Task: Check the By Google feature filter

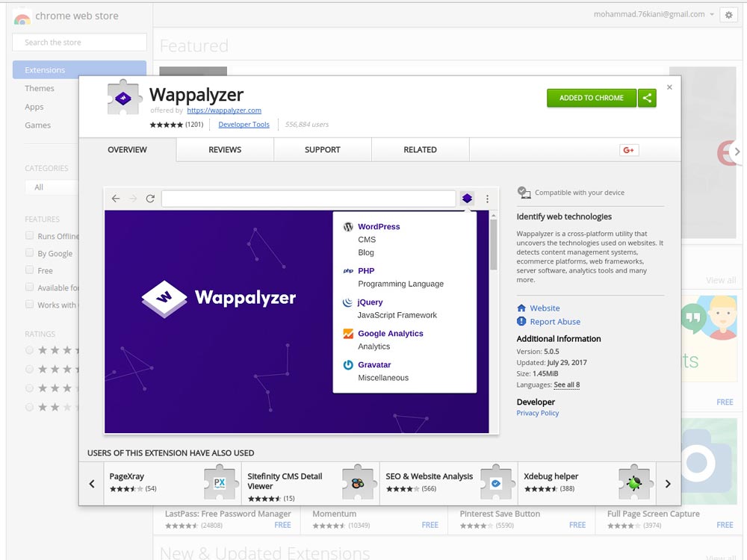Action: tap(28, 253)
